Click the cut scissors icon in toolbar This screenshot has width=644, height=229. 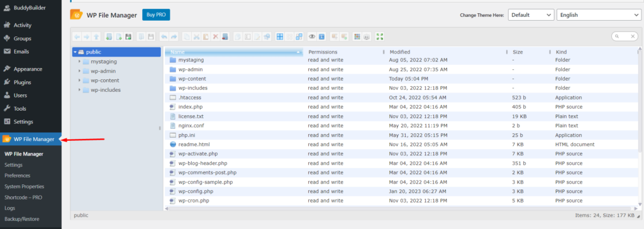pyautogui.click(x=196, y=36)
